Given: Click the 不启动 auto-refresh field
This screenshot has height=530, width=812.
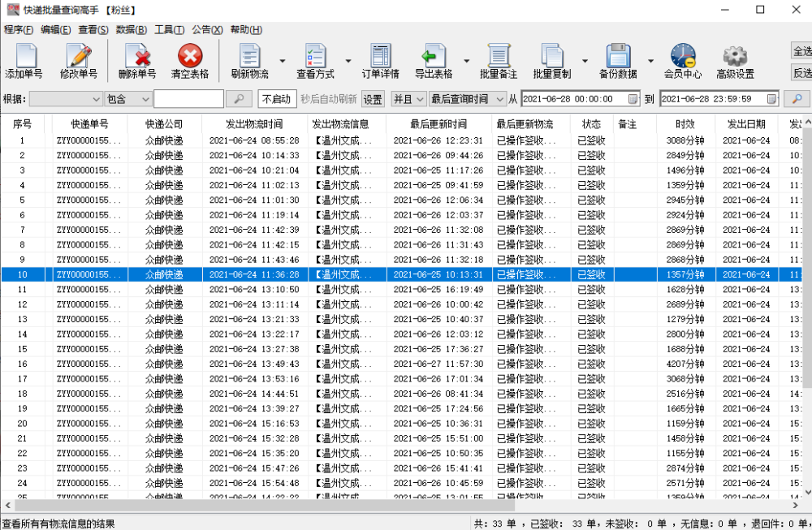Looking at the screenshot, I should tap(277, 99).
